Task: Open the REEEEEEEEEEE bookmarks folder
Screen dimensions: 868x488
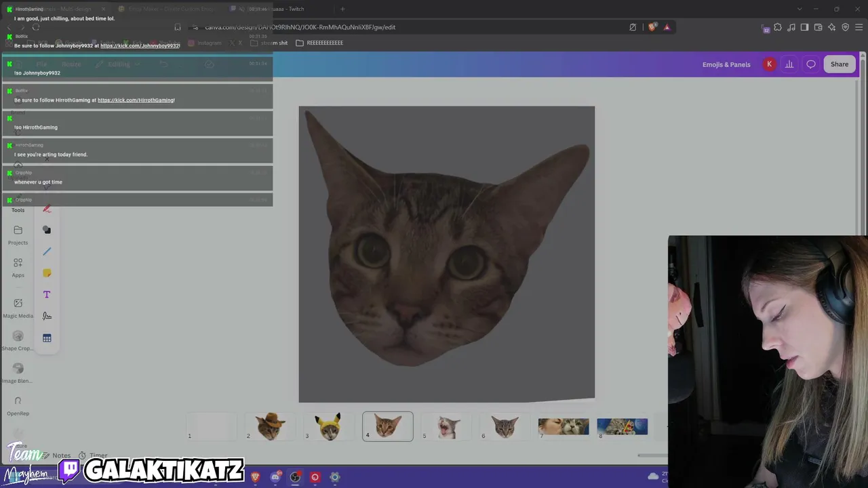Action: [319, 43]
